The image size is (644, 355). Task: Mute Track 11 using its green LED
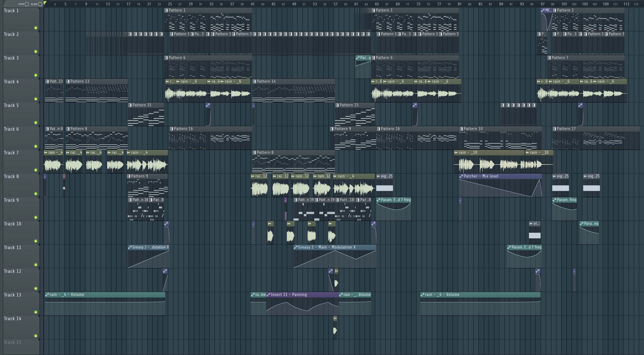pyautogui.click(x=36, y=265)
